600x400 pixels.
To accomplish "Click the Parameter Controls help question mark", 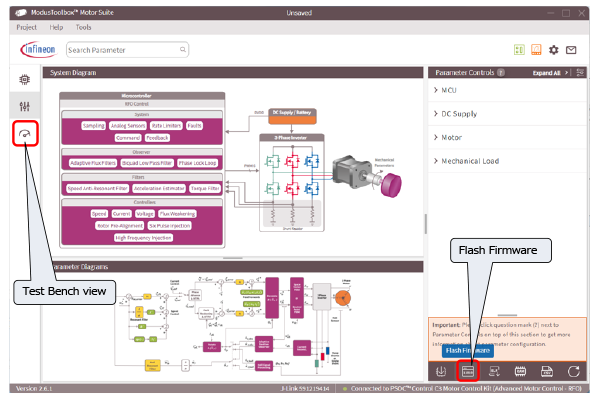I will [500, 73].
